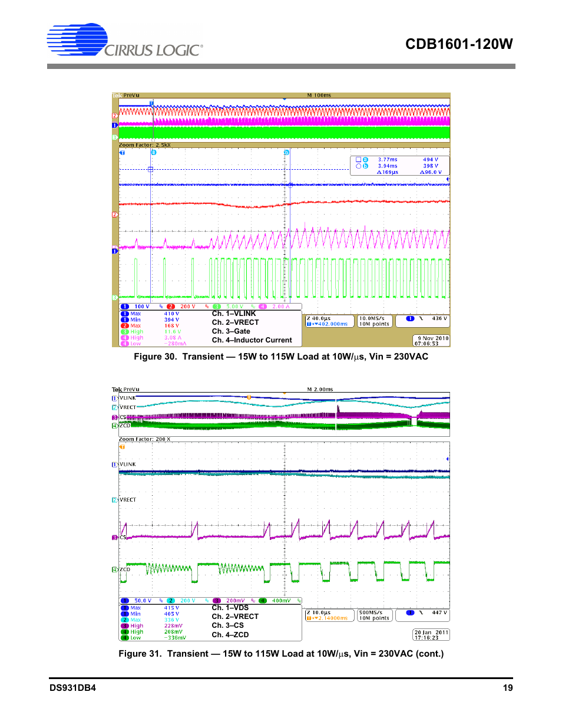Select the '500MS/s 10M points' box
The width and height of the screenshot is (562, 728).
[375, 615]
